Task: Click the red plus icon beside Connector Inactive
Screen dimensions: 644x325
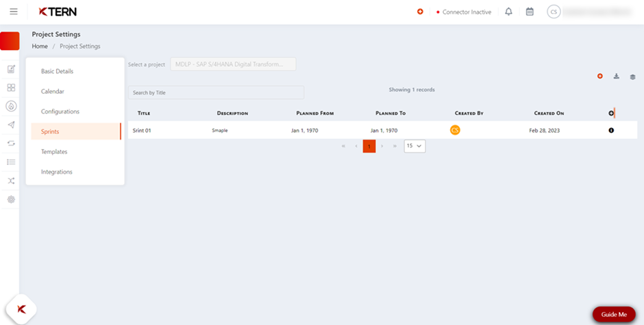Action: click(420, 12)
